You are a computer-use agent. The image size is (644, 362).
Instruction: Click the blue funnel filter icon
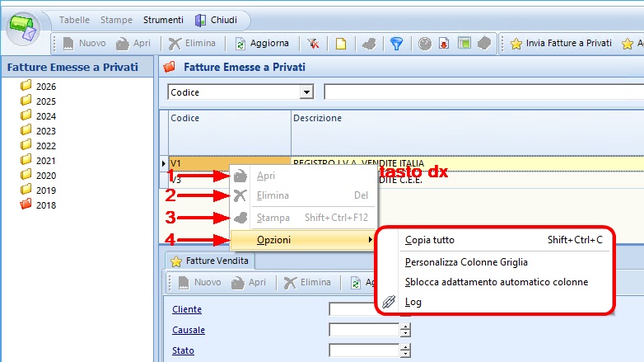tap(396, 44)
